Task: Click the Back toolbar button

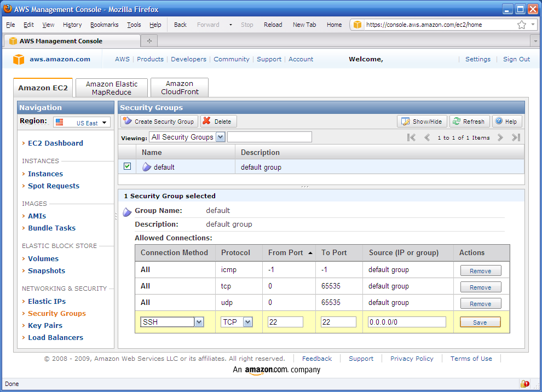Action: tap(180, 25)
